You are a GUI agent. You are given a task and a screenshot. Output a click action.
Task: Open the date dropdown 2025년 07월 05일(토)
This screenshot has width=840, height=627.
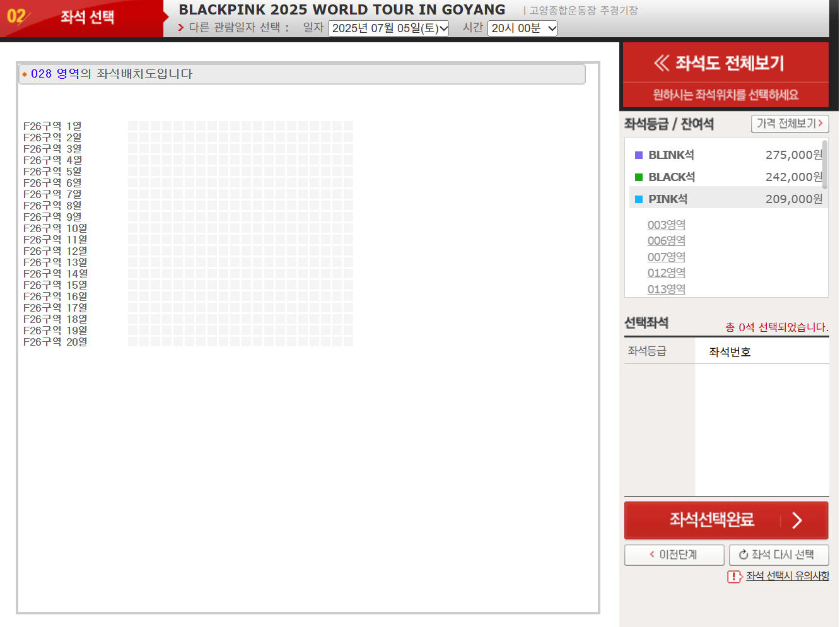pyautogui.click(x=388, y=28)
